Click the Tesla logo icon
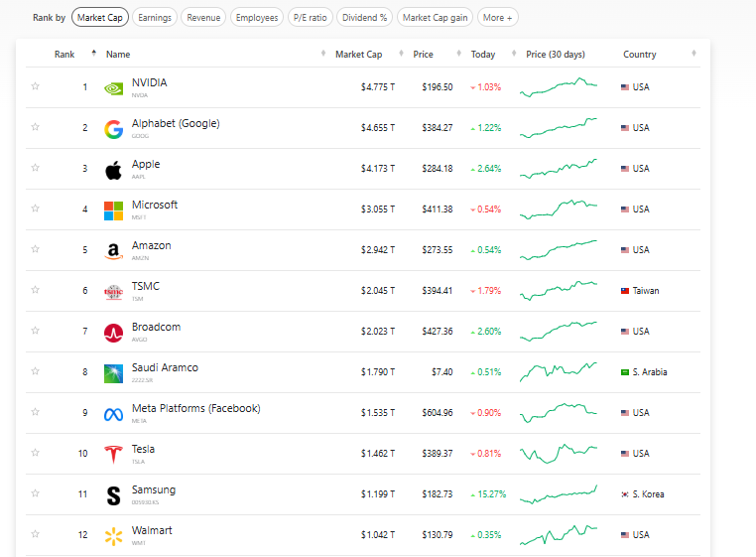 pos(114,455)
